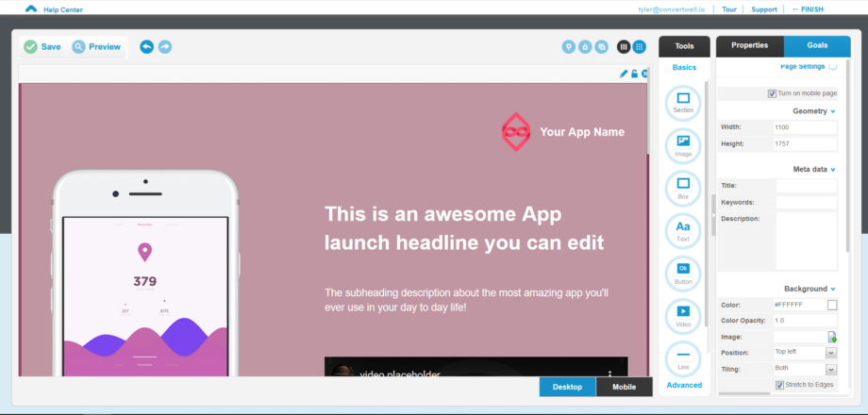The width and height of the screenshot is (868, 415).
Task: Undo the last change
Action: [x=146, y=47]
